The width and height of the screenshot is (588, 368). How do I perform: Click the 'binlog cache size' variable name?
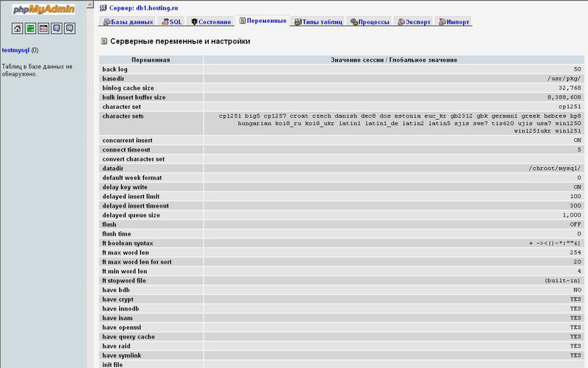128,88
